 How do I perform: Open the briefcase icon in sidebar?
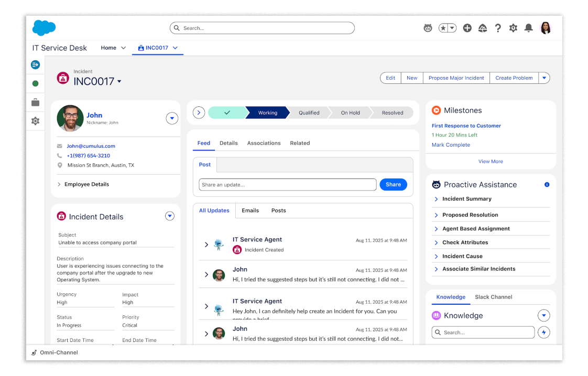(x=35, y=102)
